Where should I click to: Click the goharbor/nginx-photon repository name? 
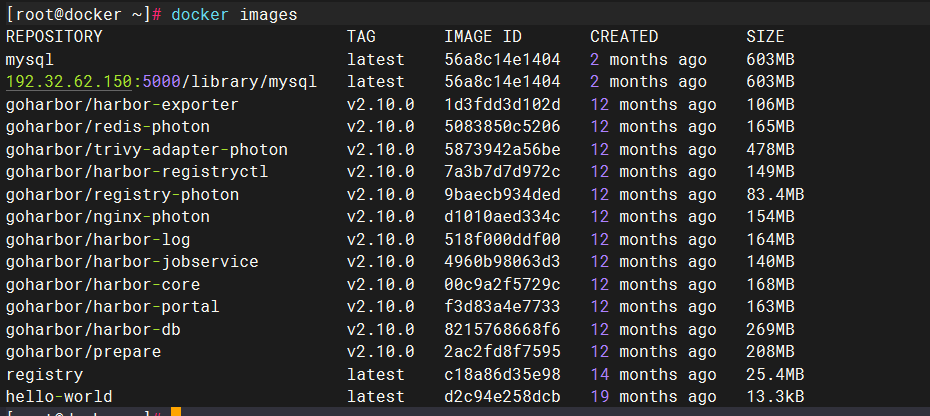click(108, 217)
